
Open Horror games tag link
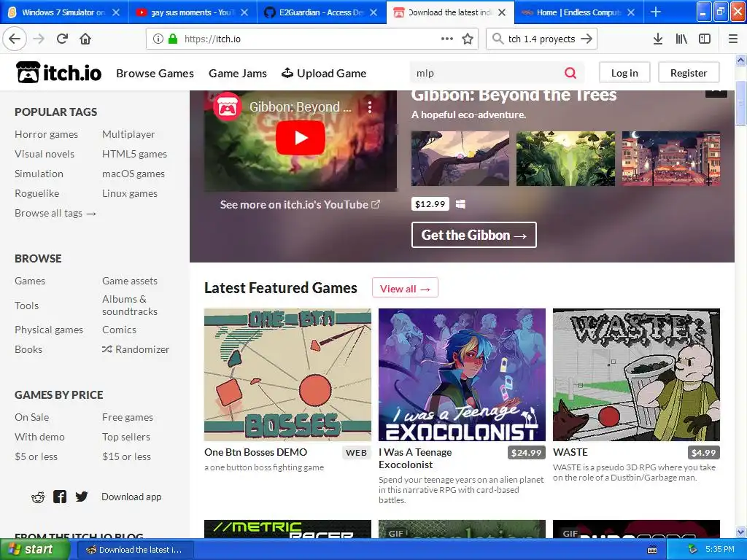[x=46, y=134]
